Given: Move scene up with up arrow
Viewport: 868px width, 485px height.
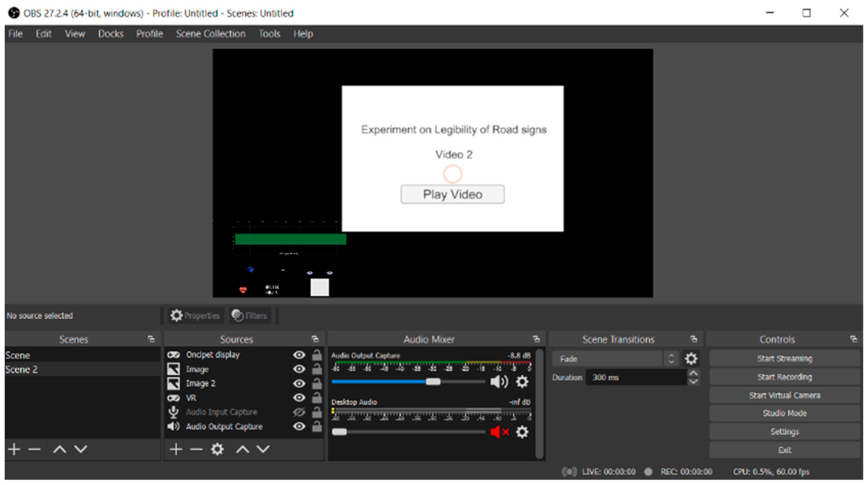Looking at the screenshot, I should pos(60,449).
